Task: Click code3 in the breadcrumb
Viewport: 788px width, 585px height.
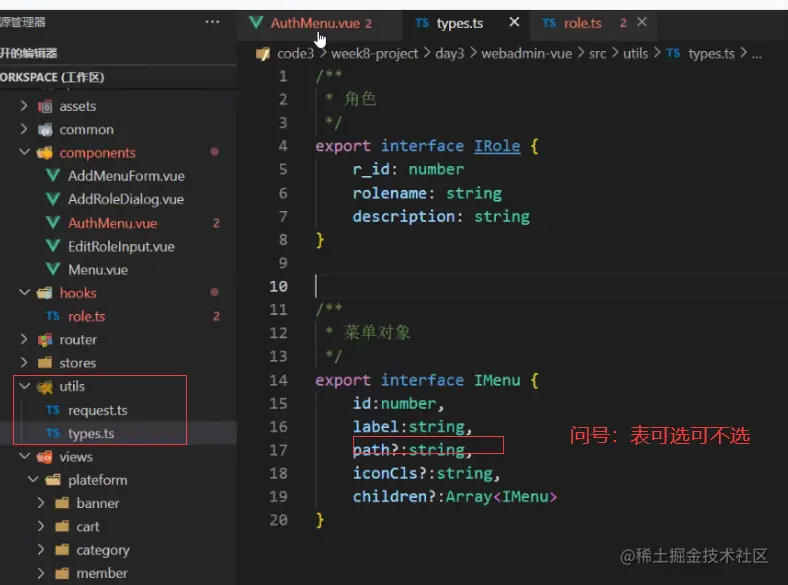Action: point(296,53)
